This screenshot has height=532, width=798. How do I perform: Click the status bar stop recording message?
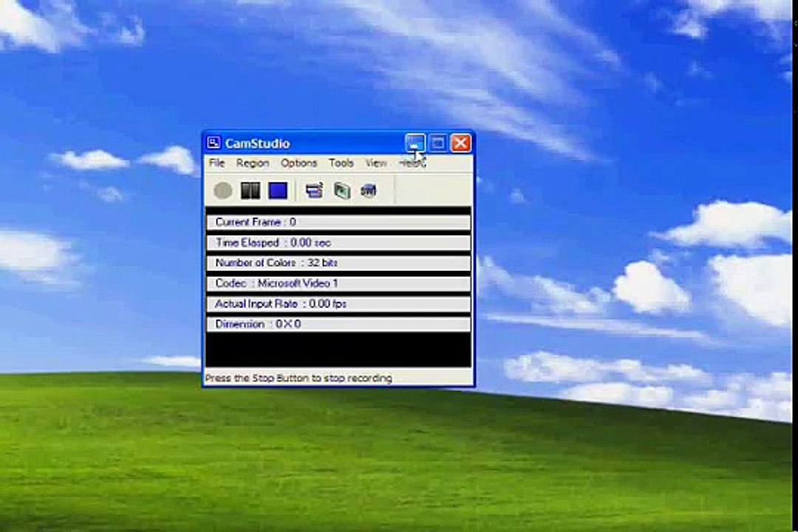point(299,378)
